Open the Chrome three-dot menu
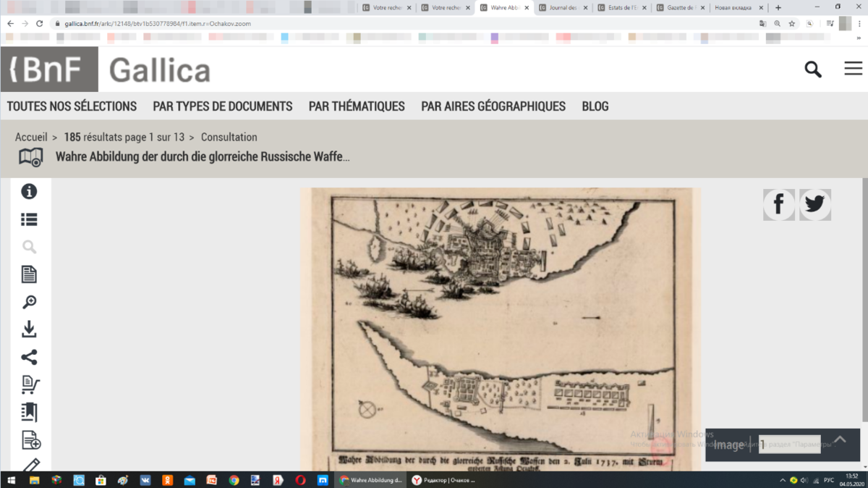Image resolution: width=868 pixels, height=488 pixels. [x=859, y=23]
